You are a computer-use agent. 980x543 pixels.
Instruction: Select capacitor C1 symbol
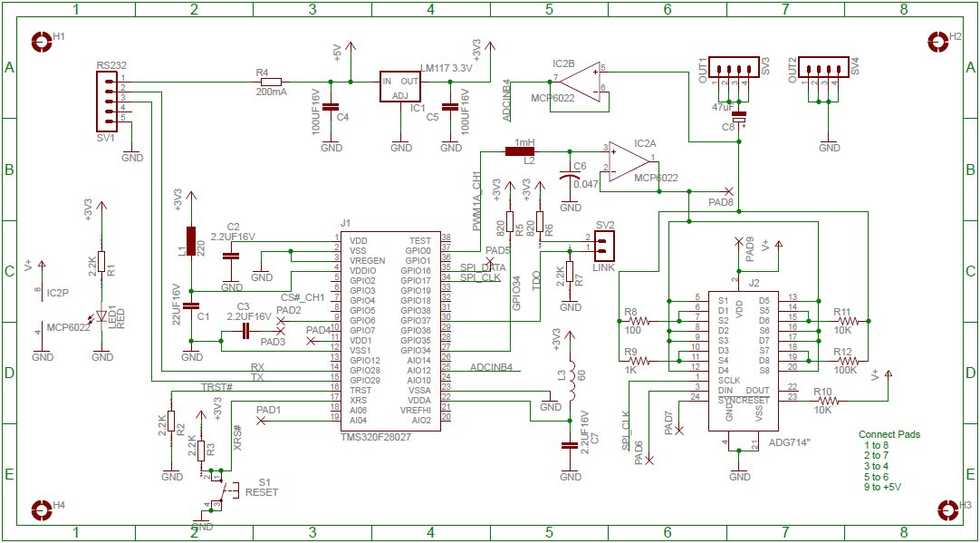191,305
